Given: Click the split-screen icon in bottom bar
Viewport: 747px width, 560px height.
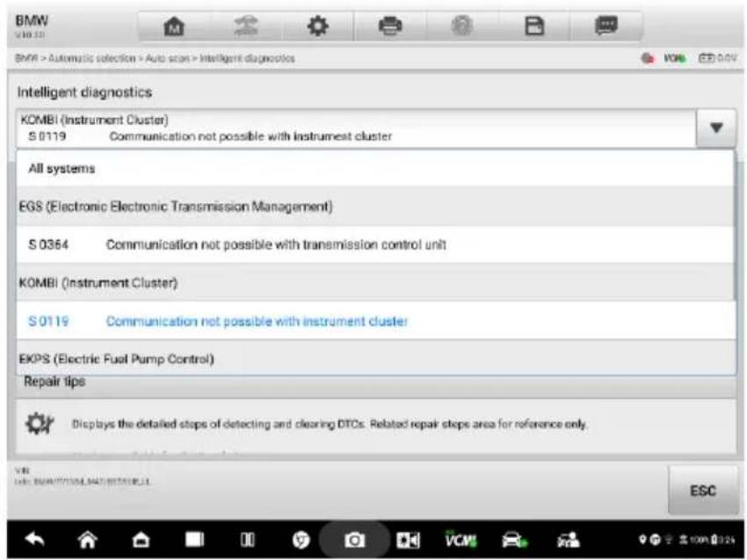Looking at the screenshot, I should 247,540.
